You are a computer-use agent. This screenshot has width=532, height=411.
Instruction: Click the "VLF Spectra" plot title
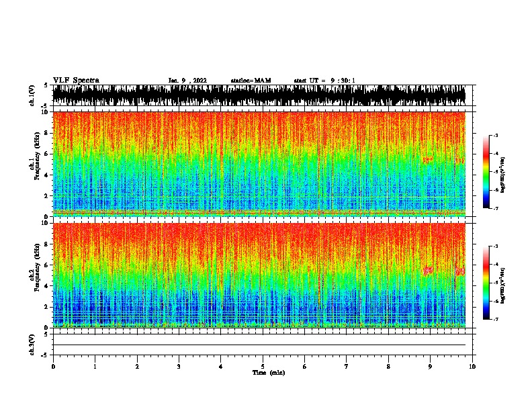click(76, 81)
